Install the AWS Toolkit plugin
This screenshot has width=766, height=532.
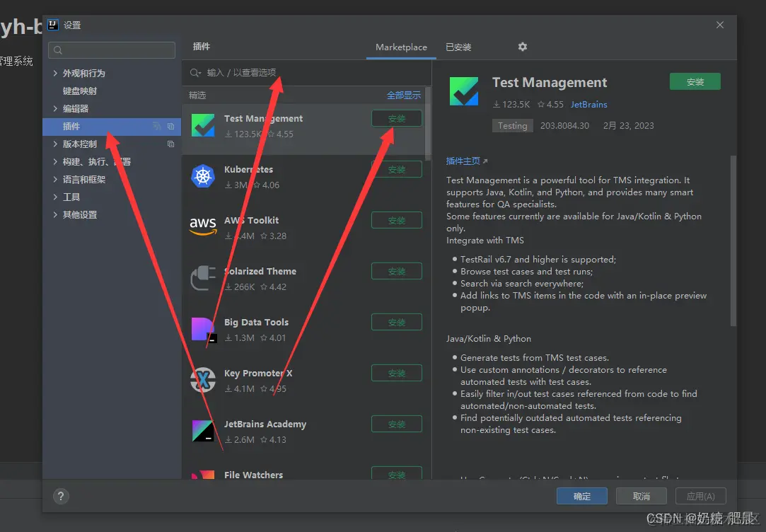click(x=397, y=220)
